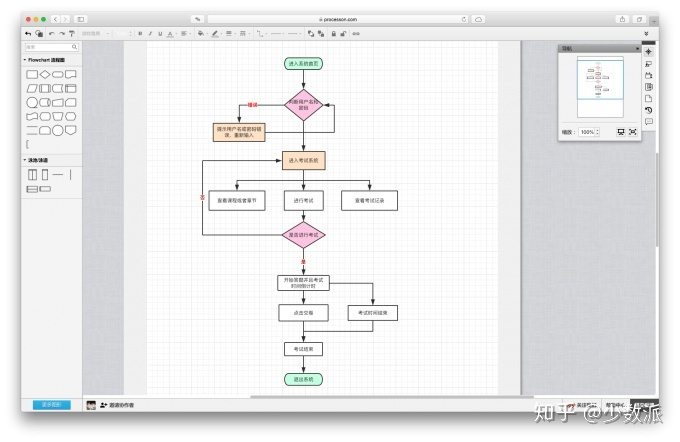Screen dimensions: 680x442
Task: Open the line dash style dropdown
Action: pyautogui.click(x=244, y=33)
